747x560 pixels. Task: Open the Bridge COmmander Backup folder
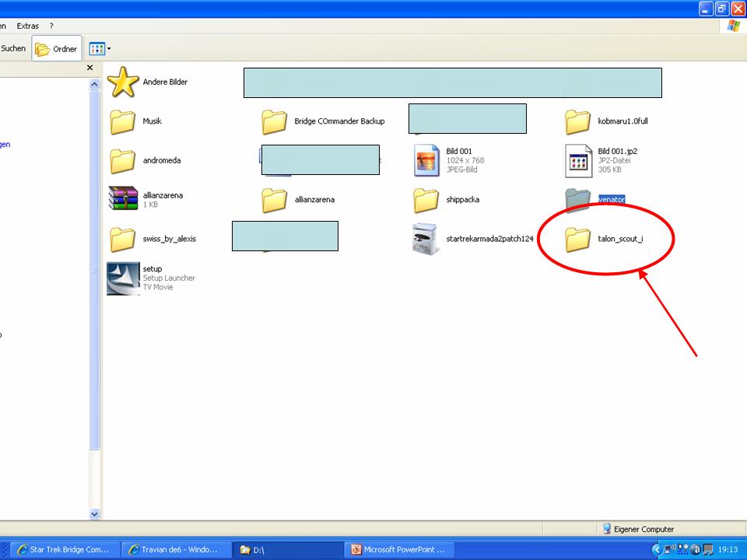pyautogui.click(x=275, y=122)
